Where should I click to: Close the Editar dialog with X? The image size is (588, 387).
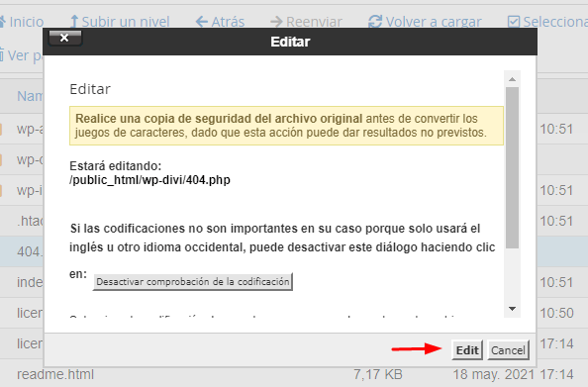pos(65,38)
